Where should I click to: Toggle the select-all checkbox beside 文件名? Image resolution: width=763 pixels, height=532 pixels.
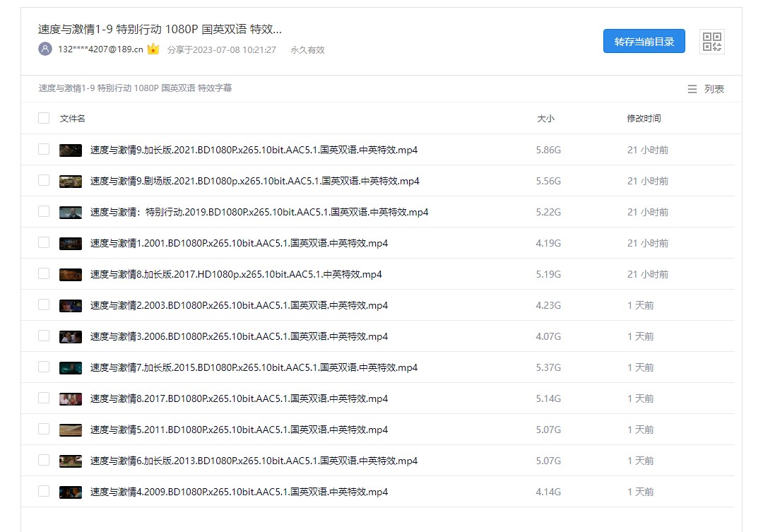[44, 118]
